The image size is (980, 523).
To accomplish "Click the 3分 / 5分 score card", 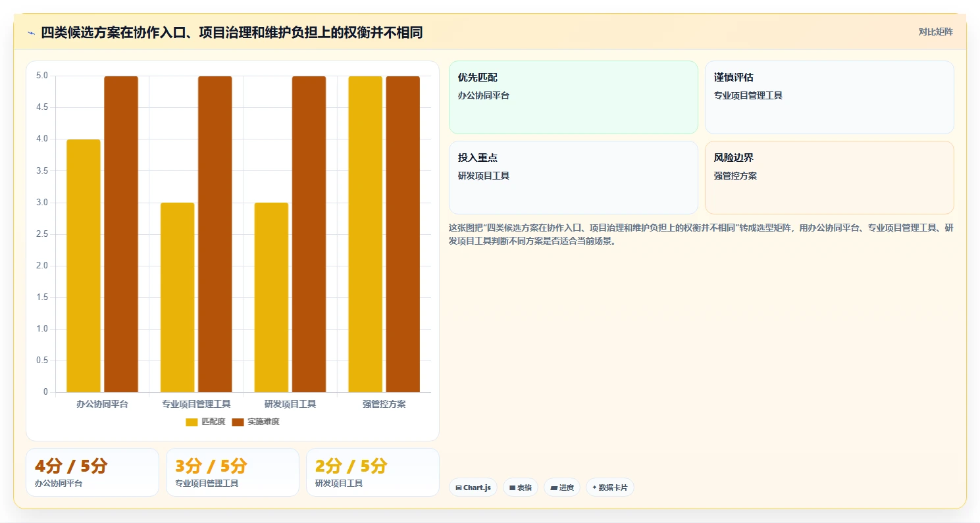I will click(232, 472).
